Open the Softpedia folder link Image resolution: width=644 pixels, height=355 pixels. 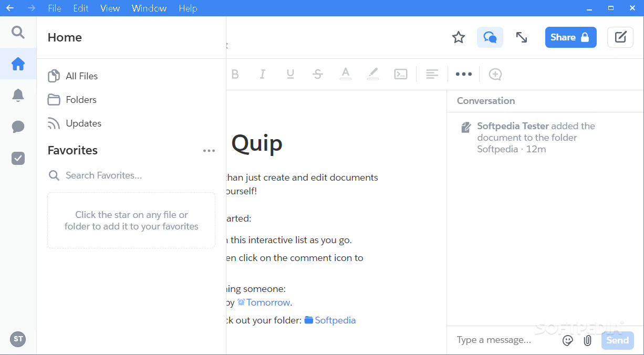330,320
